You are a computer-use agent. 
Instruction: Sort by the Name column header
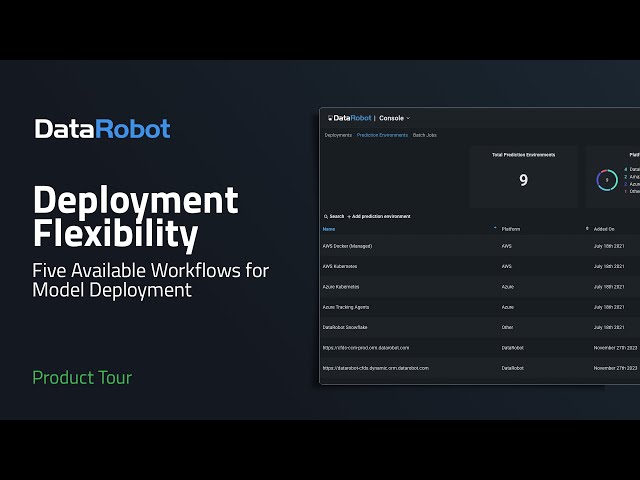click(x=329, y=229)
